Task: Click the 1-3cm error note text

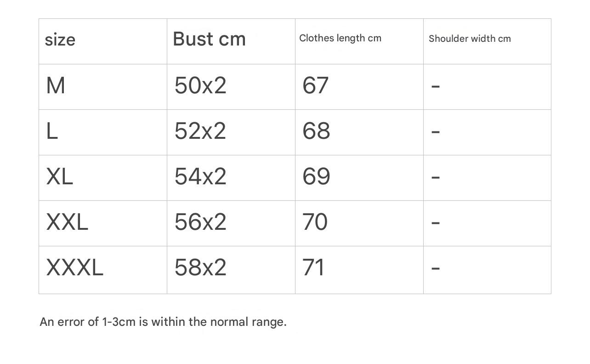Action: pos(163,322)
